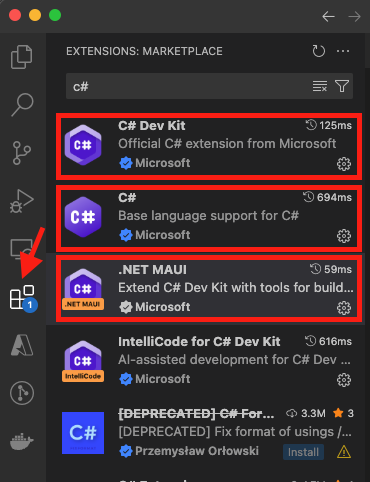Click the warning icon on deprecated extension
Screen dimensions: 370x482
[344, 452]
